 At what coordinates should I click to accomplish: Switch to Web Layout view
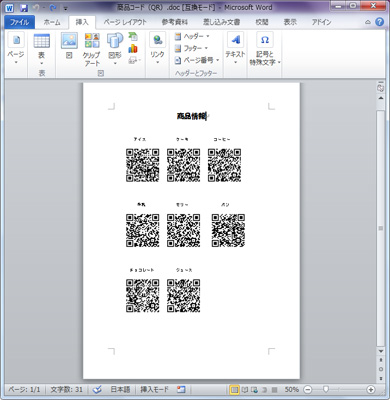click(x=254, y=389)
